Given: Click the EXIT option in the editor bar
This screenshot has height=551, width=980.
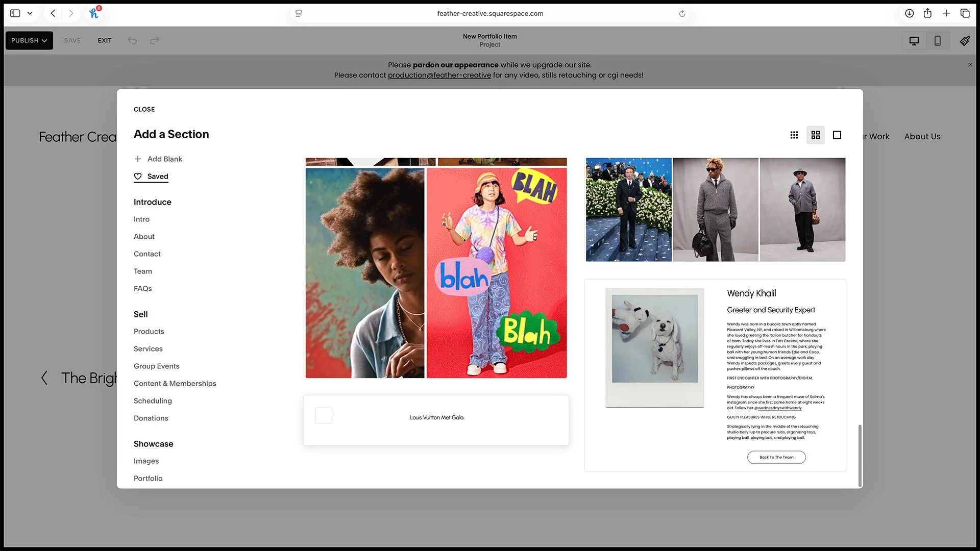Looking at the screenshot, I should tap(105, 40).
